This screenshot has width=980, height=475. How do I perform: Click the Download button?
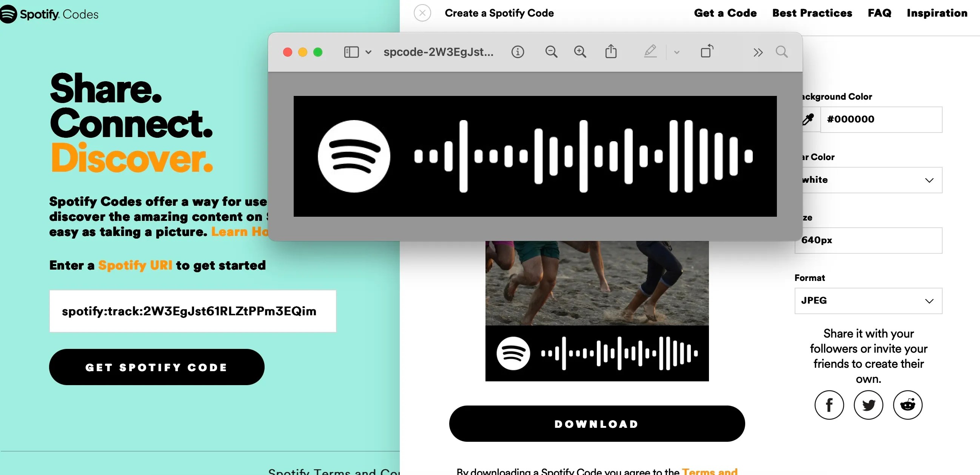596,424
